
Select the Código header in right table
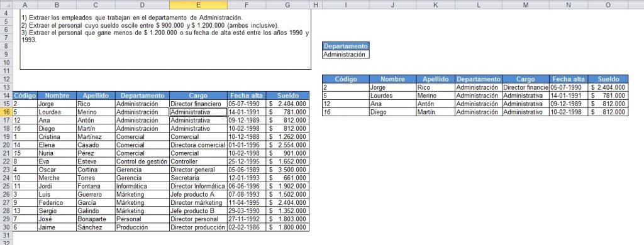coord(346,79)
